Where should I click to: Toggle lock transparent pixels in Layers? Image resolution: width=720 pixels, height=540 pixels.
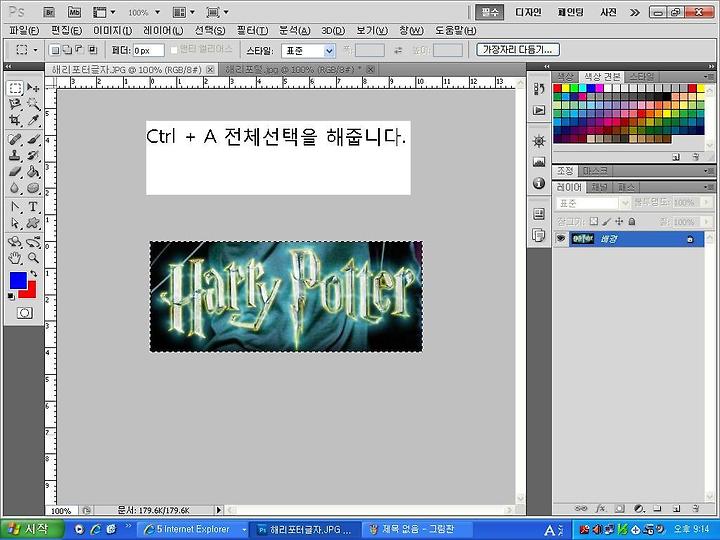point(594,221)
